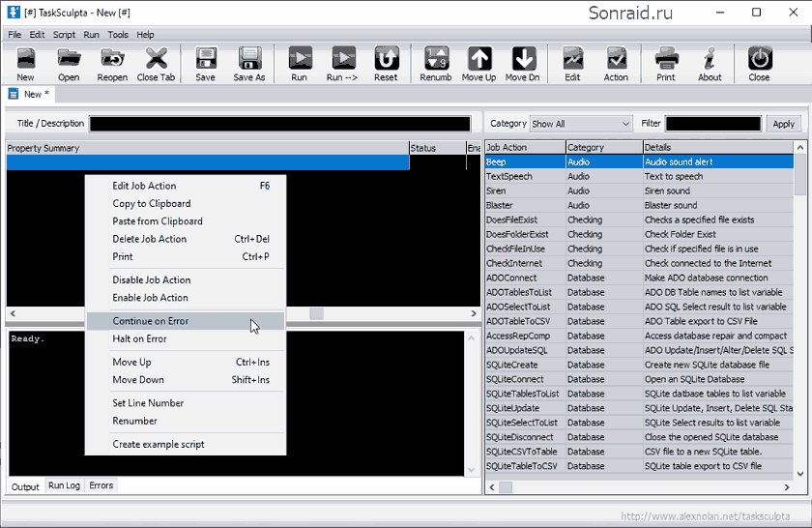The image size is (812, 528).
Task: Select Disable Job Action menu entry
Action: tap(186, 279)
